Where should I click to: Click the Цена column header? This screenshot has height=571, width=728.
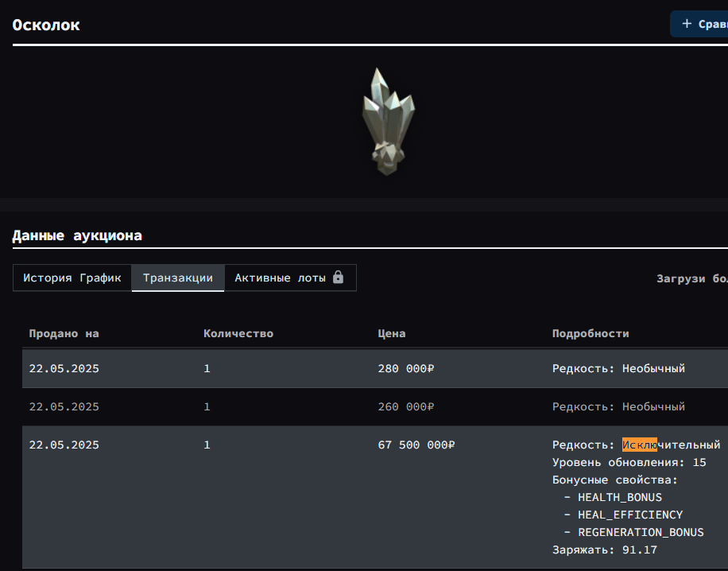click(x=391, y=333)
